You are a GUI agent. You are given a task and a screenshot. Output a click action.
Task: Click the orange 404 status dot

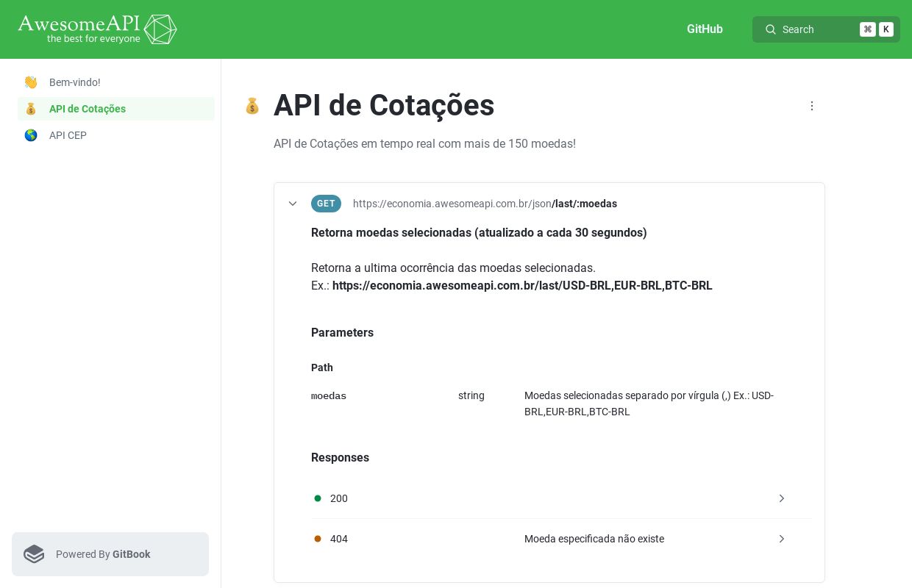(x=318, y=539)
